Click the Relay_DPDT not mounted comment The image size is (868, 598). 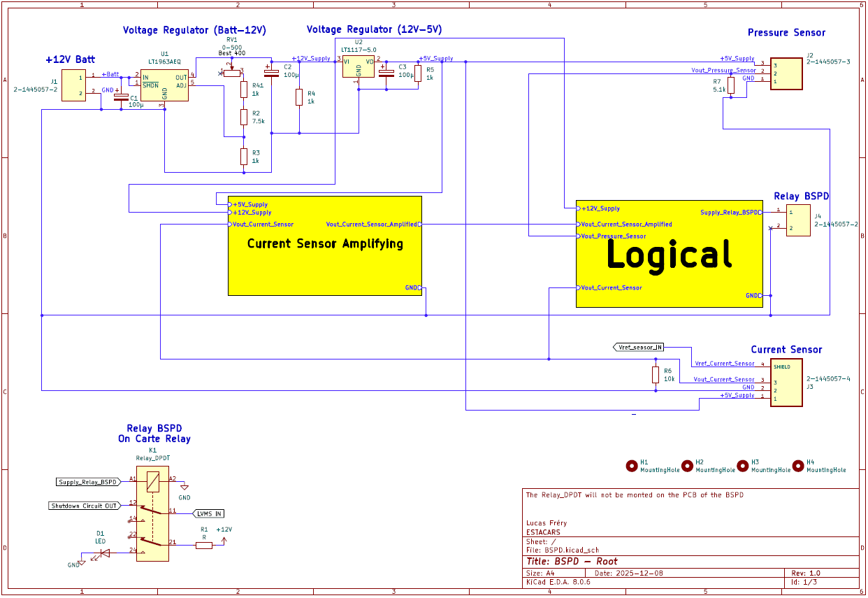[635, 495]
